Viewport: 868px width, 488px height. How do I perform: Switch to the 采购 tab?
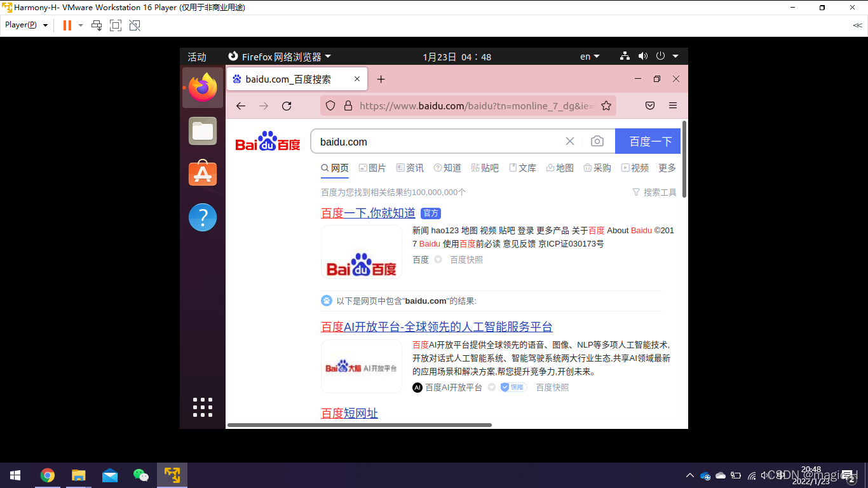coord(597,168)
